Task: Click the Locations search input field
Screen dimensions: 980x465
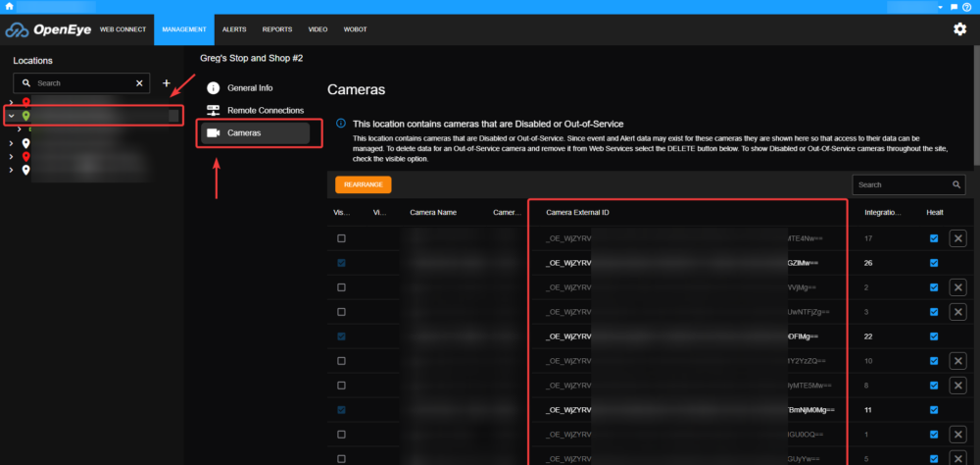Action: (81, 82)
